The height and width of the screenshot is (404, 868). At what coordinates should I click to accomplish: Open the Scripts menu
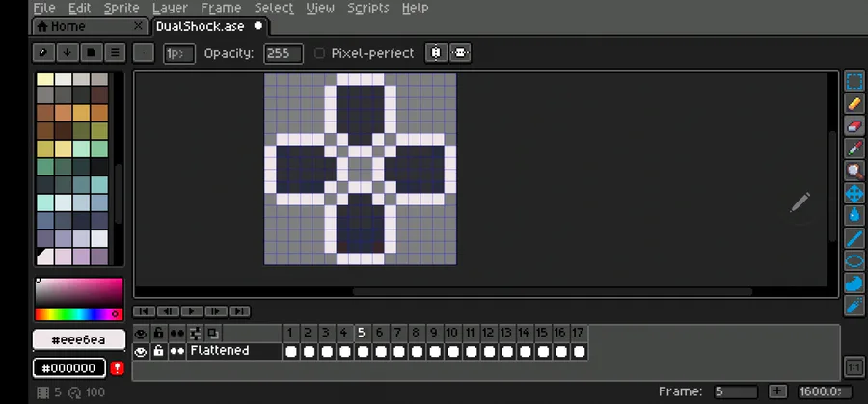click(368, 8)
